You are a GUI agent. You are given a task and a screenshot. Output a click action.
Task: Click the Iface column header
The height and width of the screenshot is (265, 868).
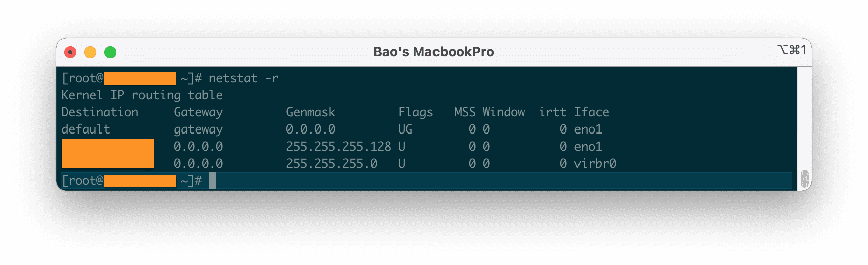[592, 112]
